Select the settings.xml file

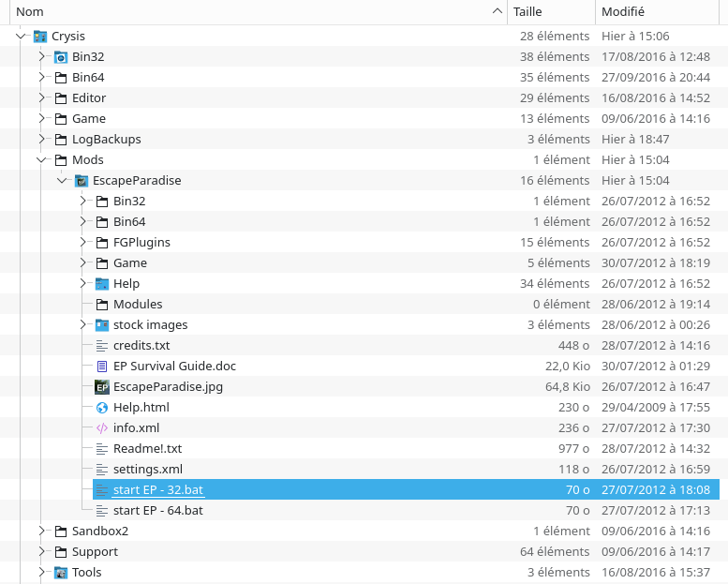pos(147,470)
